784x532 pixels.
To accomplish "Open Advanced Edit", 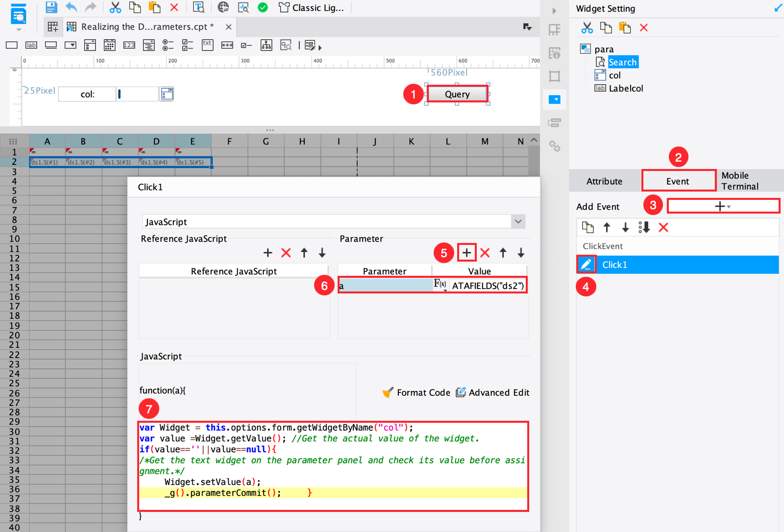I will pos(492,392).
